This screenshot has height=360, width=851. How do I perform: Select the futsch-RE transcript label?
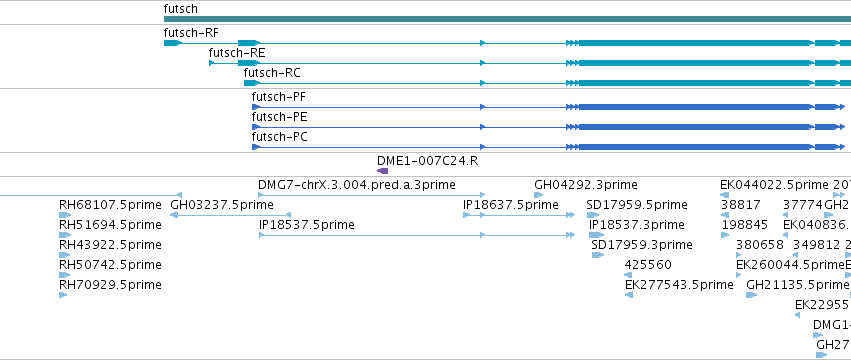(237, 53)
